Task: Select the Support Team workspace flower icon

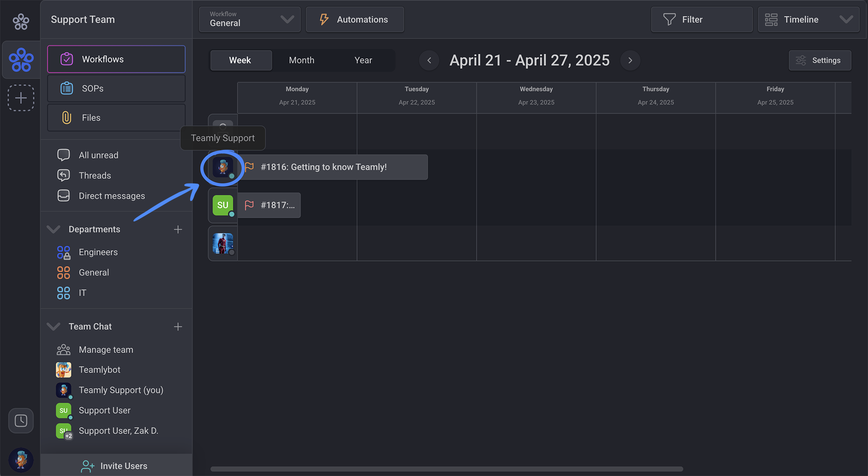Action: (21, 60)
